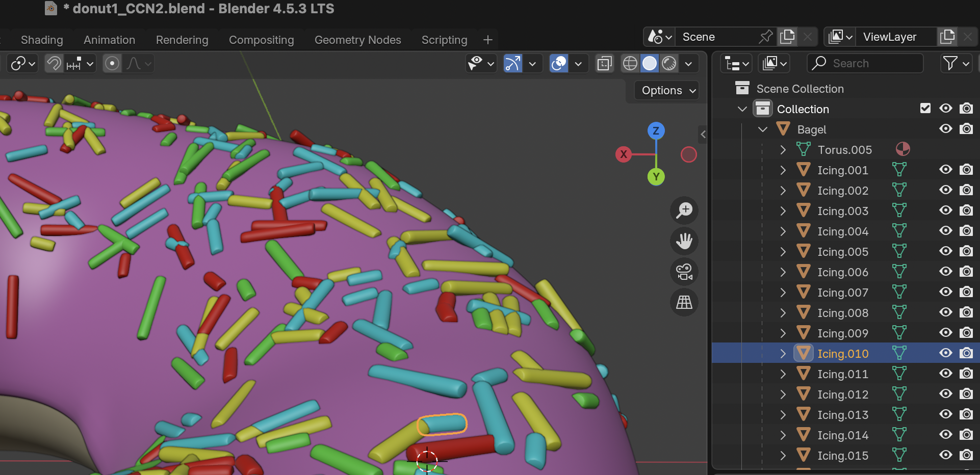Uncheck the Collection checkbox
Viewport: 980px width, 475px height.
pos(926,108)
